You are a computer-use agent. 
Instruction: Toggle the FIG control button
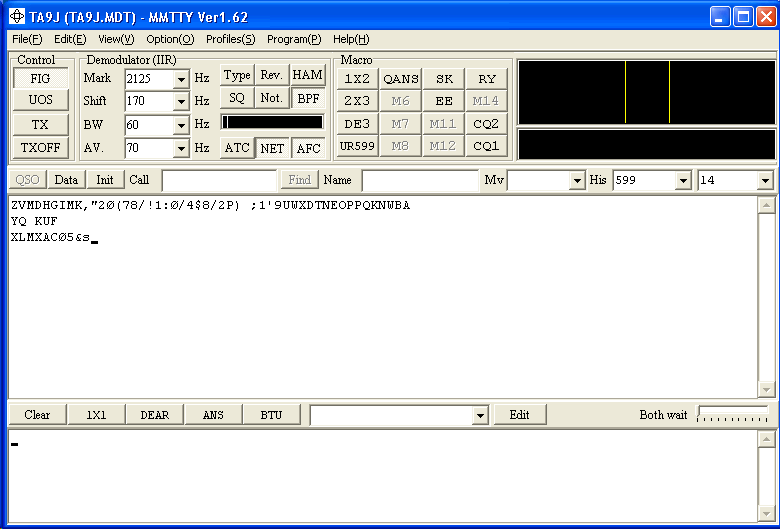coord(41,79)
